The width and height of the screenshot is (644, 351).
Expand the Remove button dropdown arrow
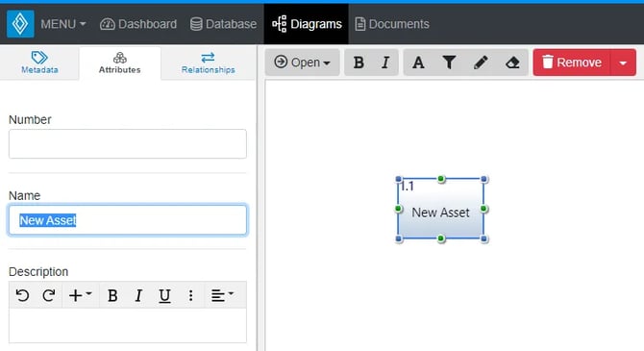click(x=623, y=63)
